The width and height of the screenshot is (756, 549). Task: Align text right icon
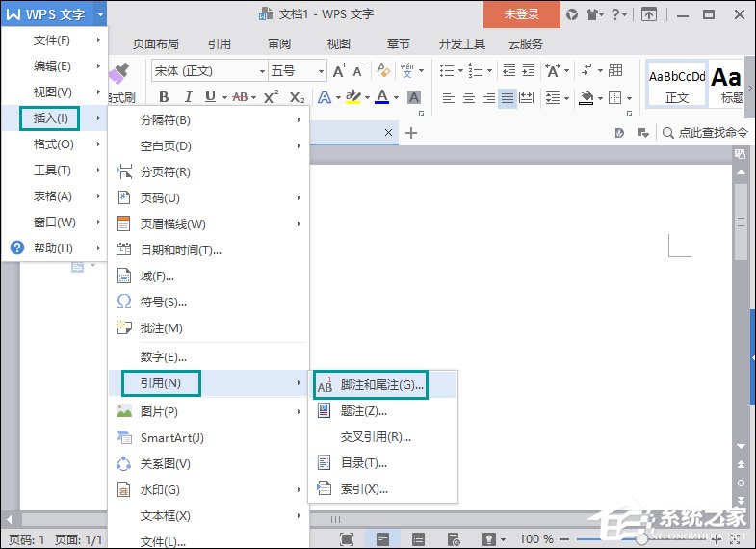tap(489, 98)
